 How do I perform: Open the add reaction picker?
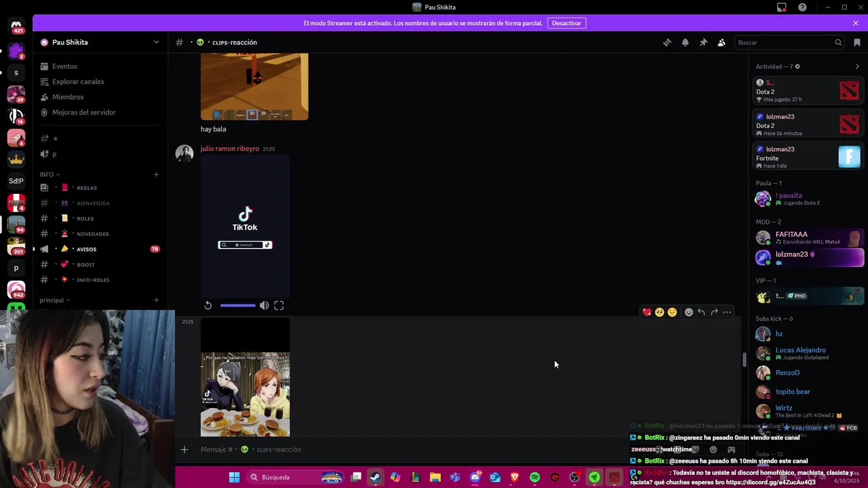tap(688, 312)
